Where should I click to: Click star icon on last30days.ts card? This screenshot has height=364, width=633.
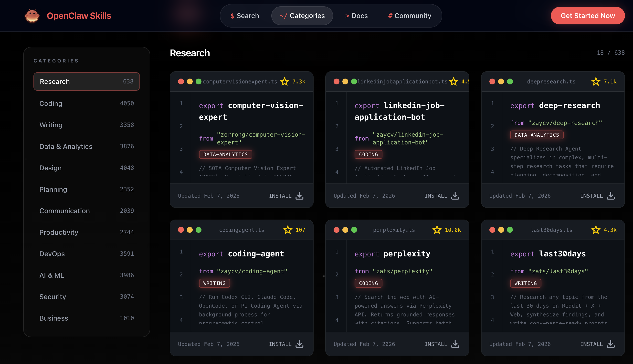(595, 230)
